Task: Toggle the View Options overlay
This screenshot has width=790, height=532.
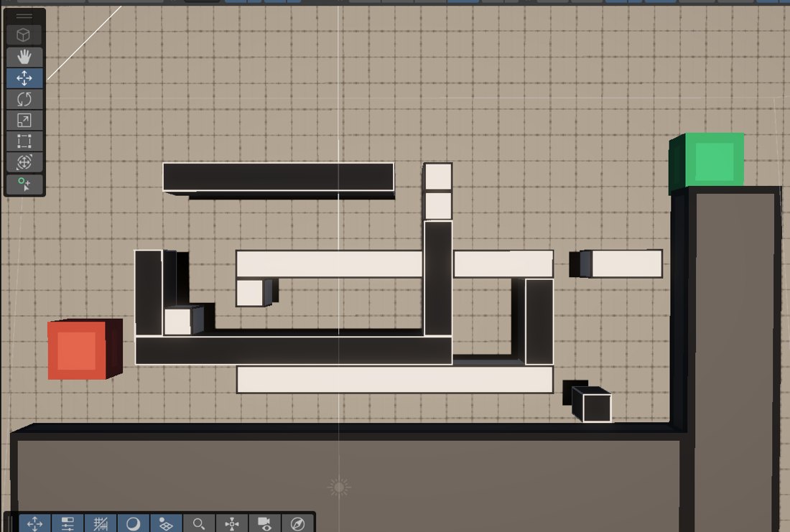Action: click(166, 523)
